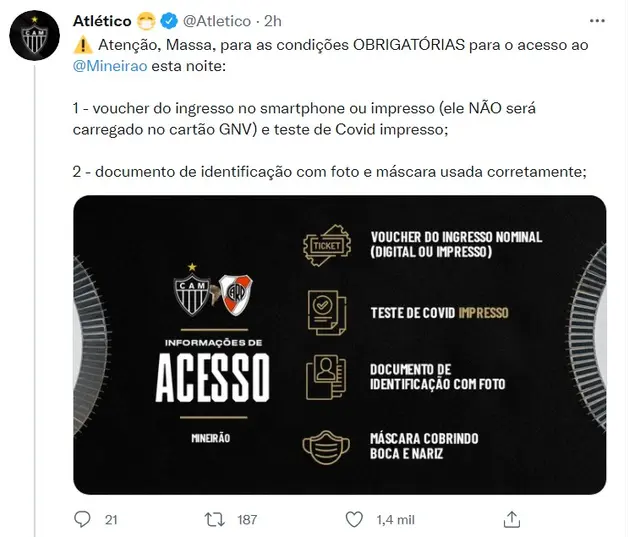Click the face mask icon in image
Viewport: 640px width, 537px height.
pyautogui.click(x=326, y=447)
